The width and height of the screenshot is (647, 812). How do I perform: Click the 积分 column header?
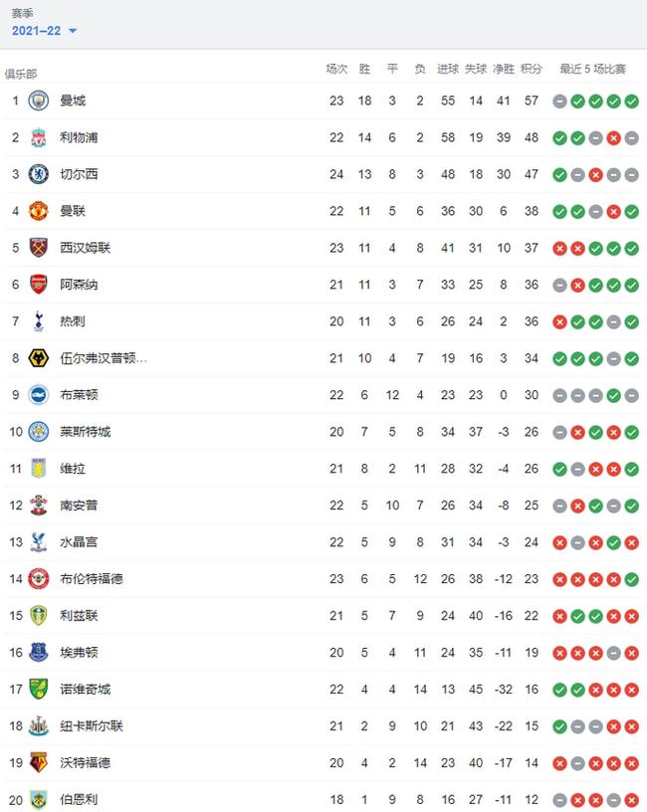(x=532, y=69)
